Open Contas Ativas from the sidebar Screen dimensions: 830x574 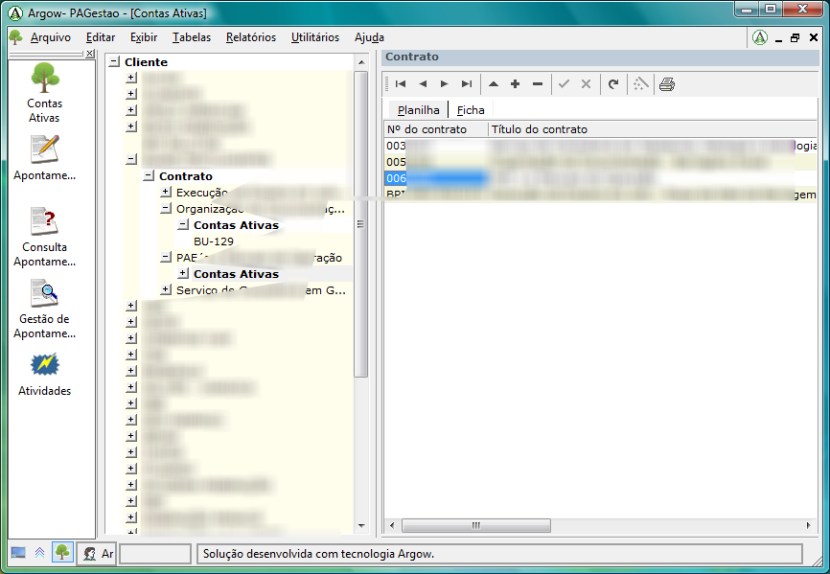(44, 92)
